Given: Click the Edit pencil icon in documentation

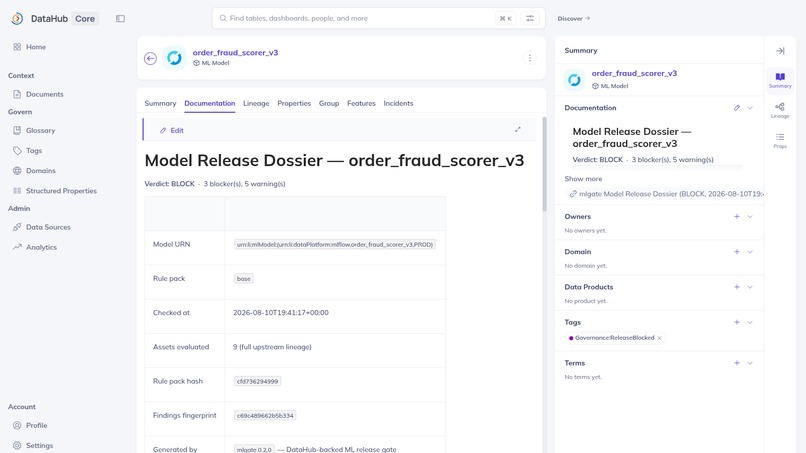Looking at the screenshot, I should tap(163, 131).
